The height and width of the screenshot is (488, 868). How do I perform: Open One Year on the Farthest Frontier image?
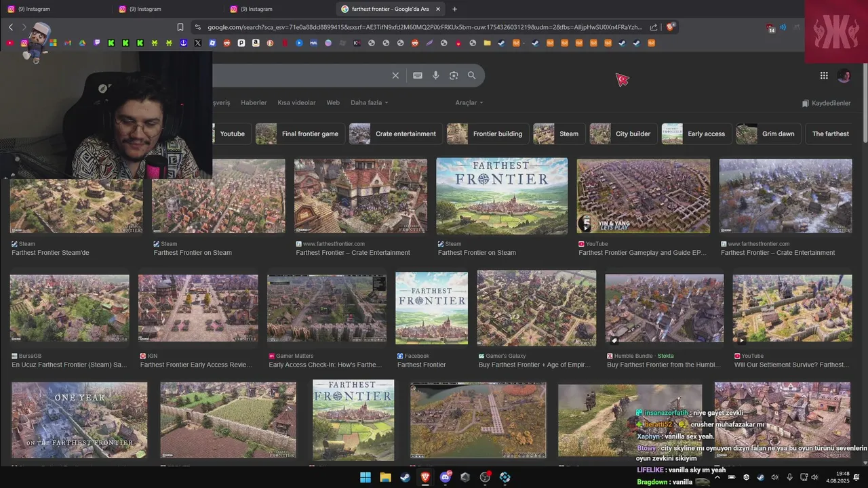79,420
